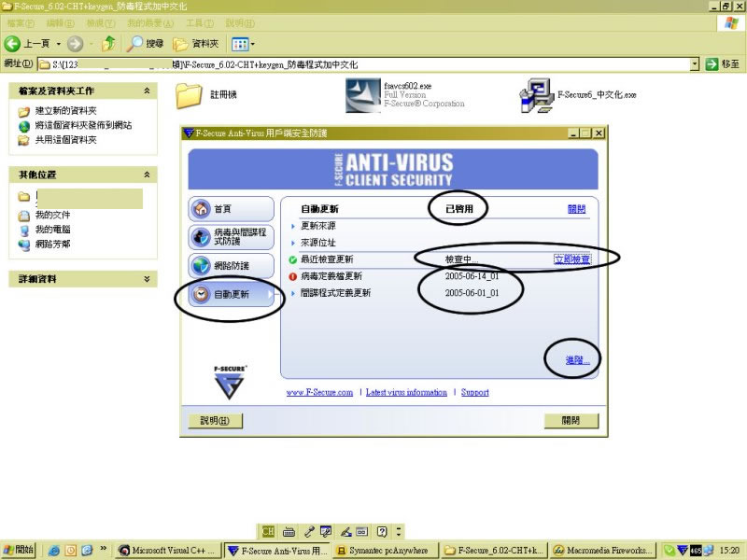This screenshot has height=560, width=747.
Task: Click the language bar help question-mark icon
Action: pos(382,531)
